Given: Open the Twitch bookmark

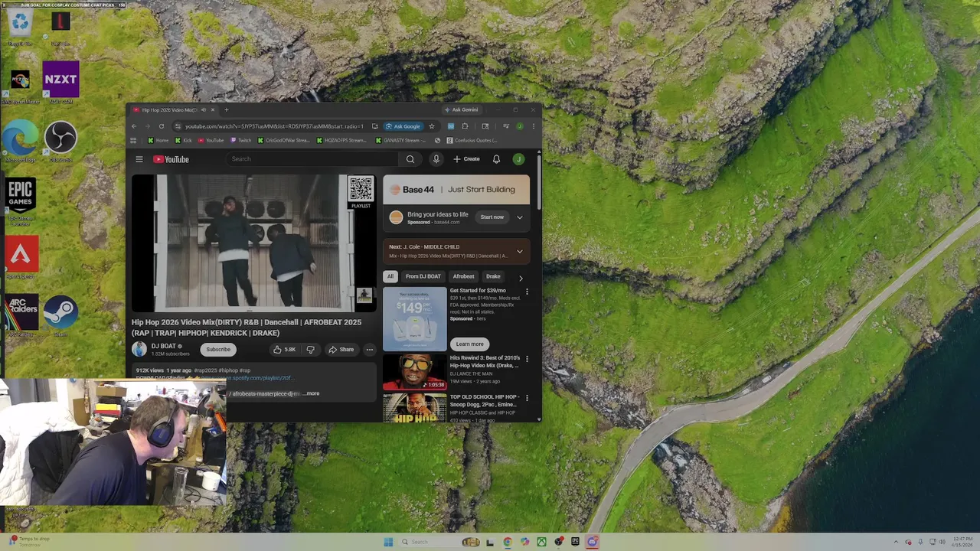Looking at the screenshot, I should click(240, 140).
